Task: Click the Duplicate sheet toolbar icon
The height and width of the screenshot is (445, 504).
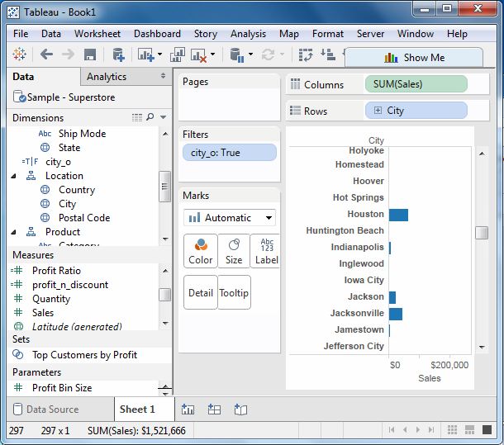Action: point(177,54)
